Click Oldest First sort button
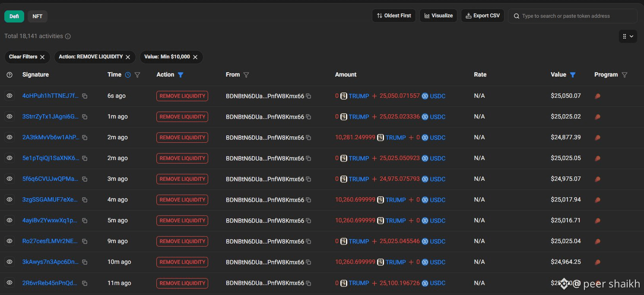Viewport: 644px width, 295px height. (x=393, y=16)
